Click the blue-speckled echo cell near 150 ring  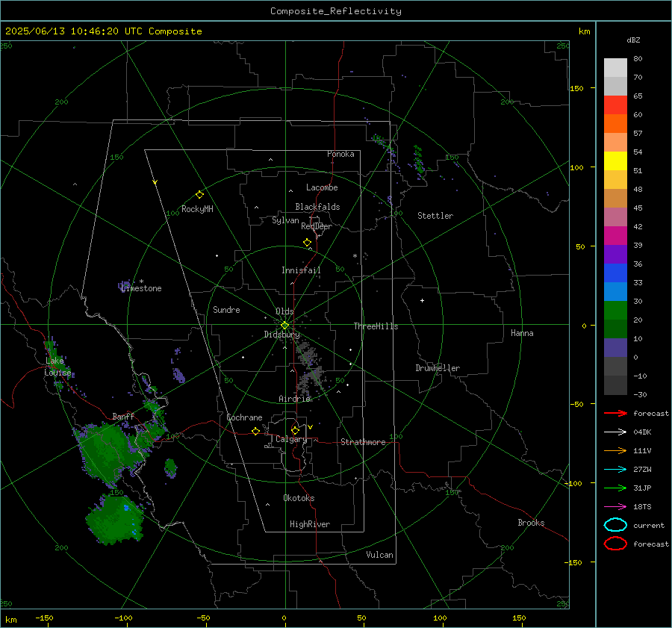point(114,520)
